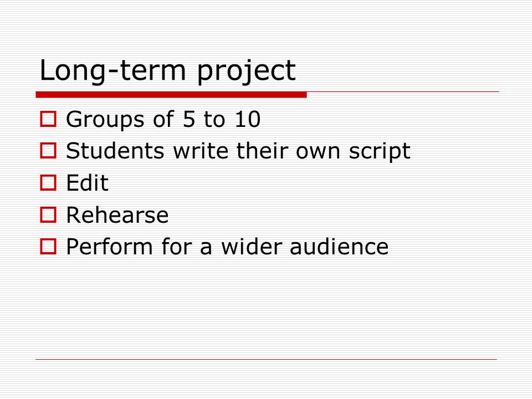This screenshot has width=532, height=399.
Task: Click the square bullet beside Perform for a wider audience
Action: click(48, 246)
